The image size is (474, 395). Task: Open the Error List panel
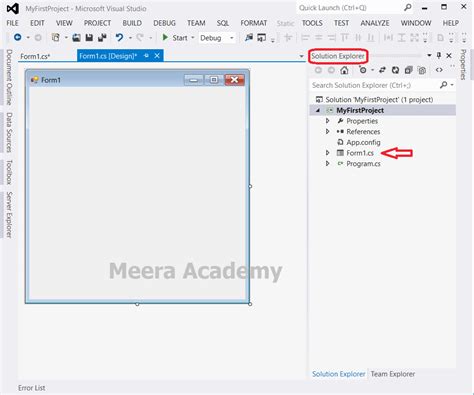click(x=32, y=388)
